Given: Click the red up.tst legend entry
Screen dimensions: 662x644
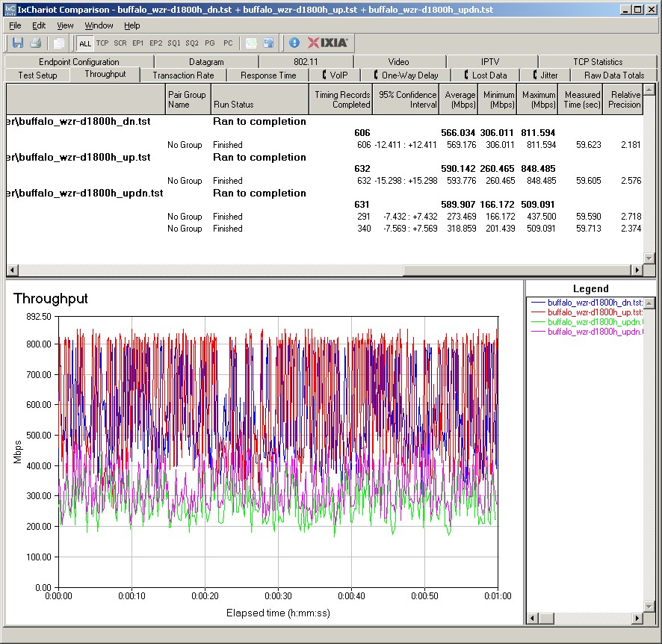Looking at the screenshot, I should [587, 312].
